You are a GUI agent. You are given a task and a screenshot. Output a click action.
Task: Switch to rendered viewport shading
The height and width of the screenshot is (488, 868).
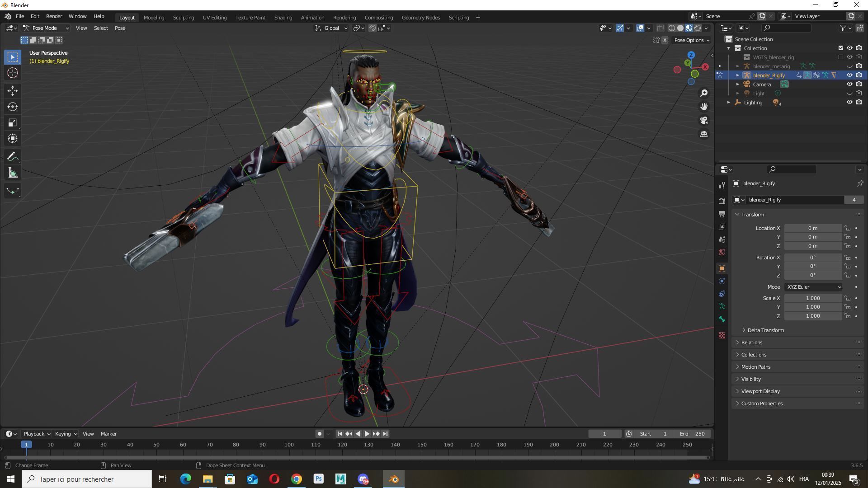coord(698,28)
